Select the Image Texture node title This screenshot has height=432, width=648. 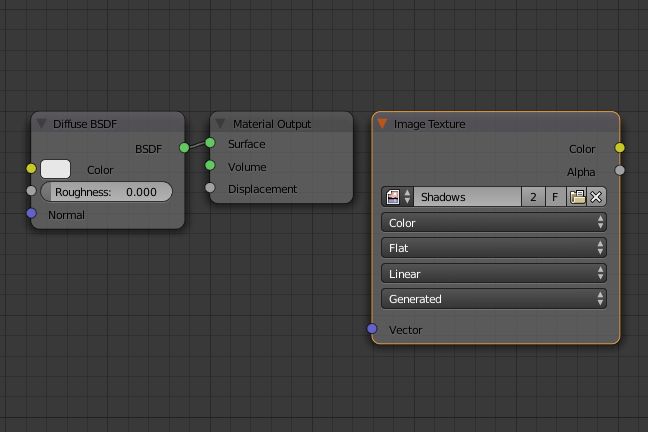(429, 124)
